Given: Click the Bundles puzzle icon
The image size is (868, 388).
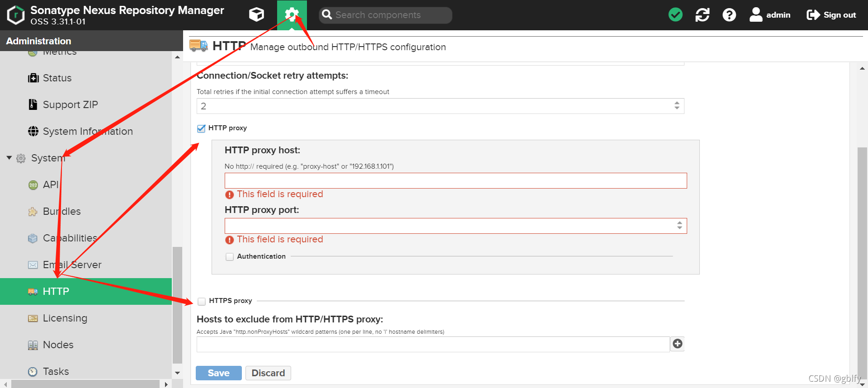Looking at the screenshot, I should [x=33, y=212].
